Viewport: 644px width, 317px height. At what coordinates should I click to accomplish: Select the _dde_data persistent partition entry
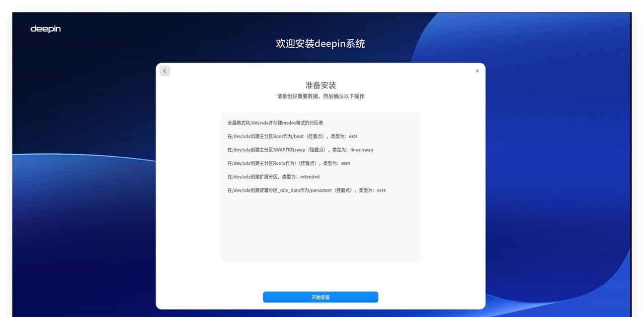pyautogui.click(x=307, y=190)
